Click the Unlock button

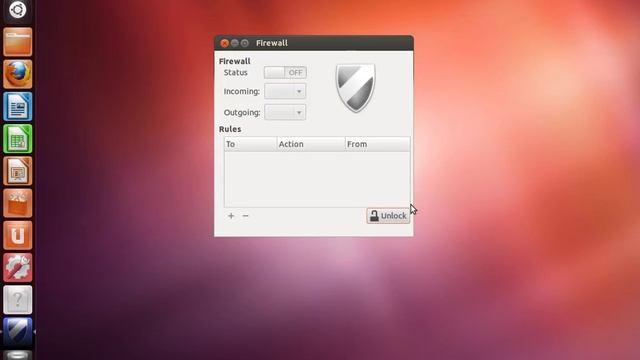388,216
